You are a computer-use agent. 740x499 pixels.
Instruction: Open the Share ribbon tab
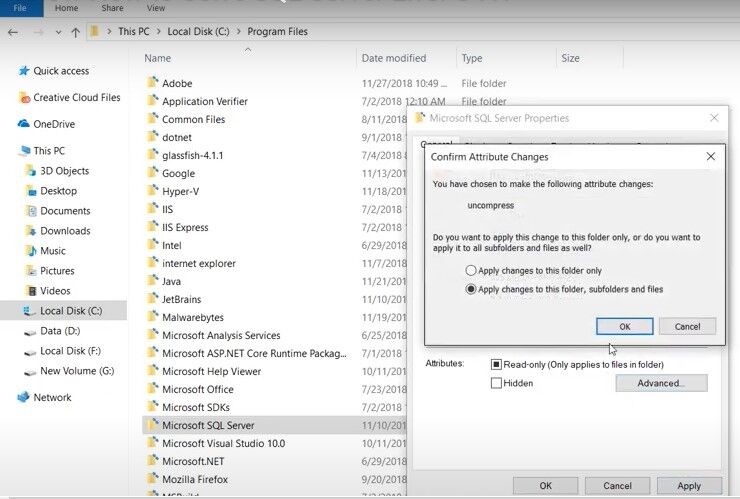[x=112, y=8]
